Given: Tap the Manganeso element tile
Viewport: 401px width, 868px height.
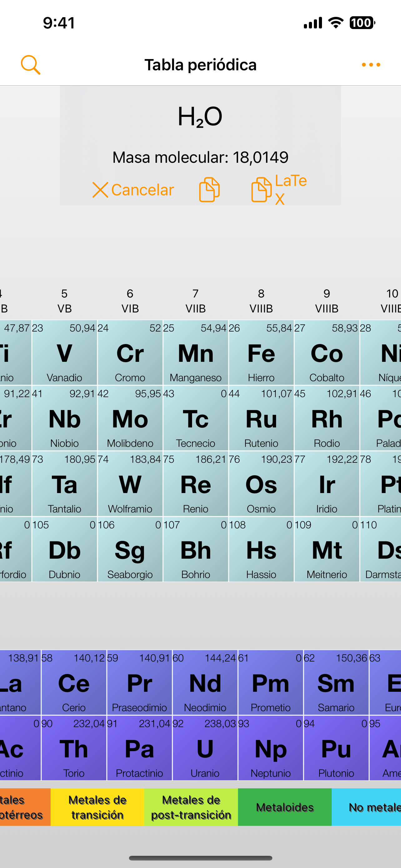Looking at the screenshot, I should 196,352.
